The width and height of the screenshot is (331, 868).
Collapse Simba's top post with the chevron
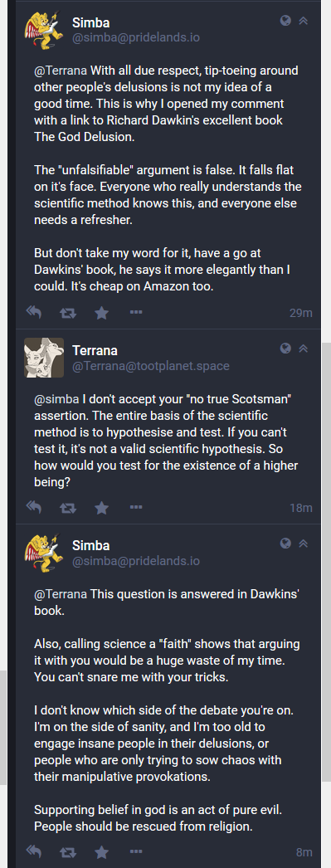tap(303, 21)
